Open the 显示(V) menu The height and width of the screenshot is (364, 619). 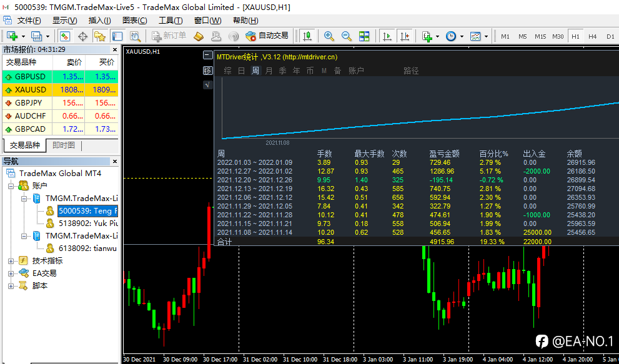click(x=65, y=21)
